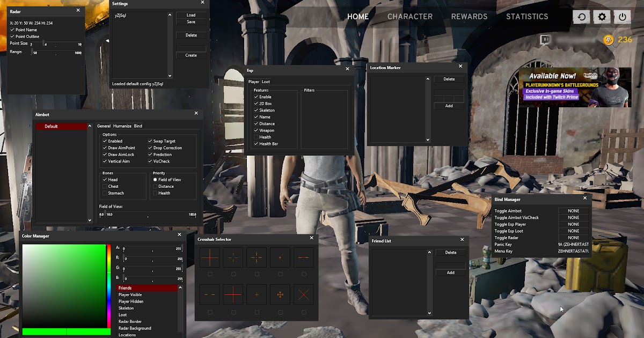Viewport: 644px width, 338px height.
Task: Open the STATISTICS menu
Action: (527, 17)
